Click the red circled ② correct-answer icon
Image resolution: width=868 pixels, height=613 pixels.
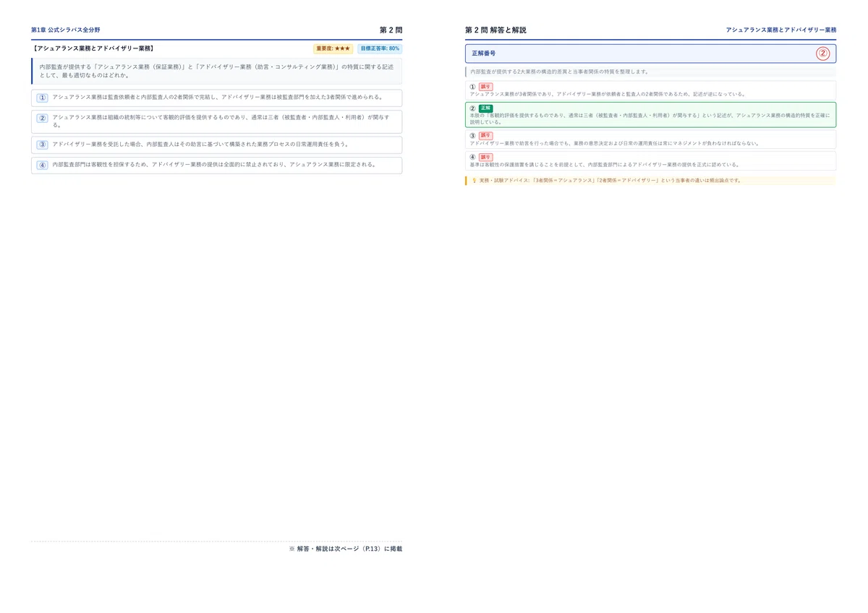[823, 53]
